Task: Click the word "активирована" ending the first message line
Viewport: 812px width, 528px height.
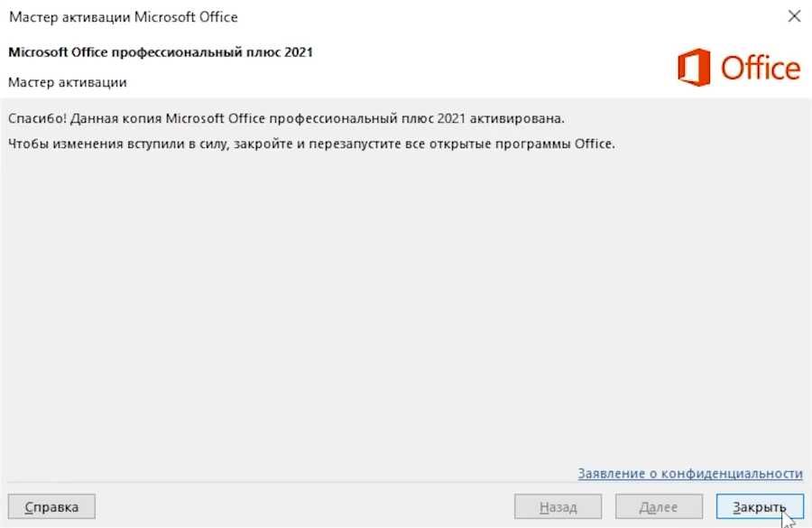Action: pyautogui.click(x=522, y=118)
